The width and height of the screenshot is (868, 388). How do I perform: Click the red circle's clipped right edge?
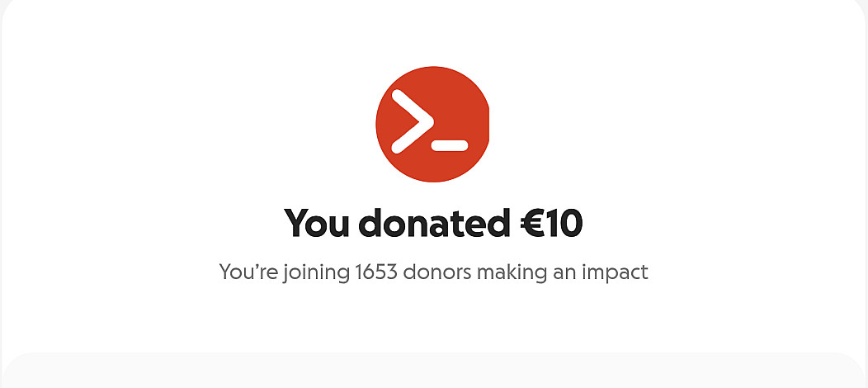(x=488, y=124)
